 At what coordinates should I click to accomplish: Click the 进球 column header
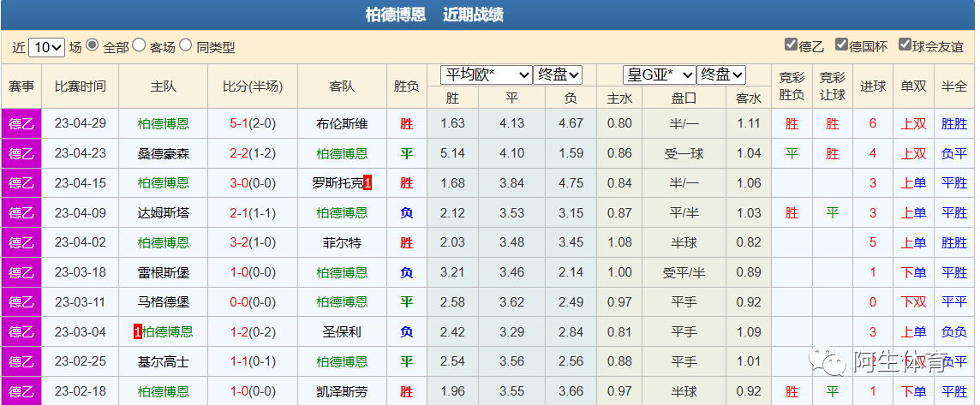point(873,86)
